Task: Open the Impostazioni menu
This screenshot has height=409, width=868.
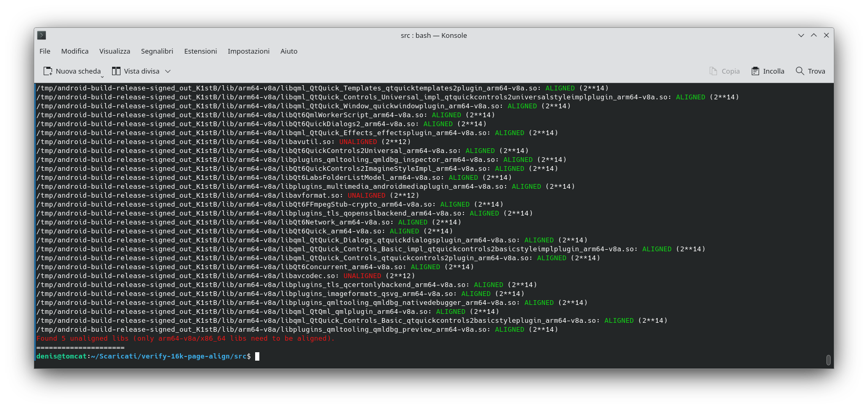Action: [x=248, y=51]
